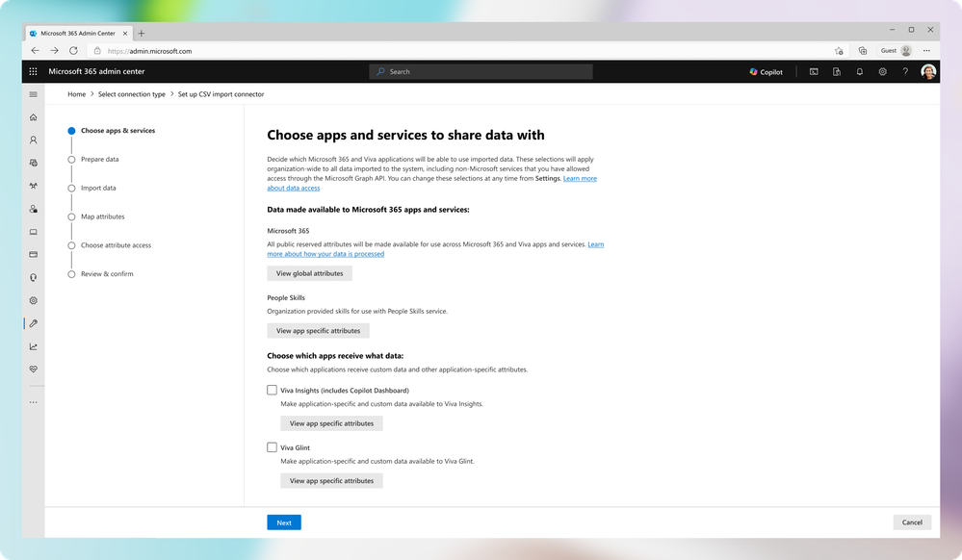Open account profile picture menu
Viewport: 962px width, 560px height.
point(928,72)
